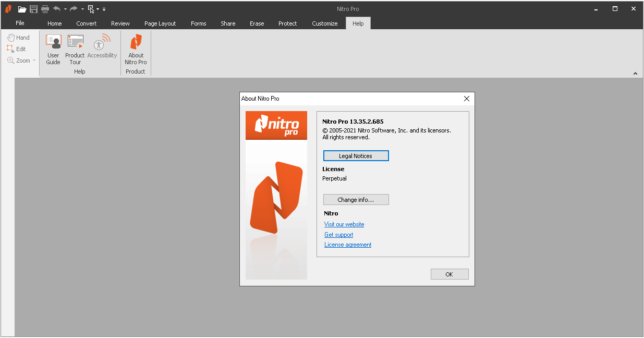Screen dimensions: 644x338
Task: Close the About Nitro Pro dialog
Action: 467,99
